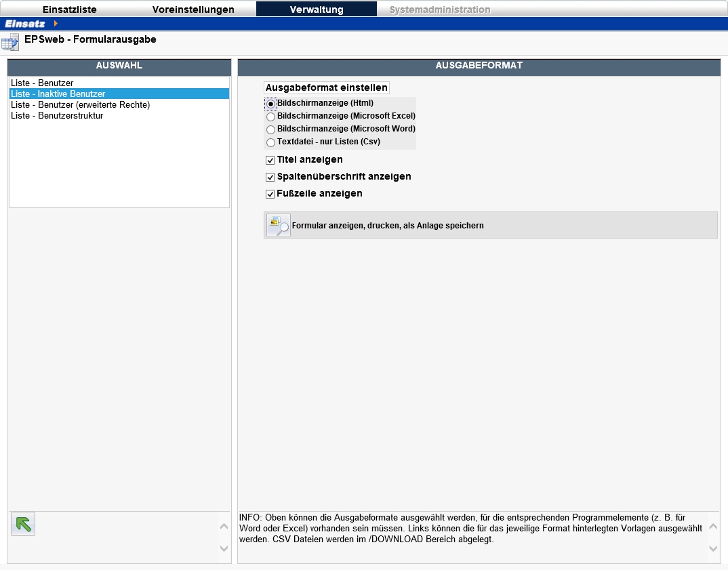Click the EPSweb Formularausgabe page icon
Image resolution: width=728 pixels, height=570 pixels.
point(9,42)
